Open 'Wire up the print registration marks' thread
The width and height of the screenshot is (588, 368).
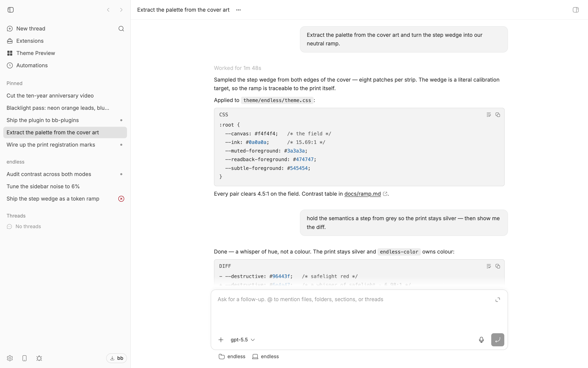[65, 145]
